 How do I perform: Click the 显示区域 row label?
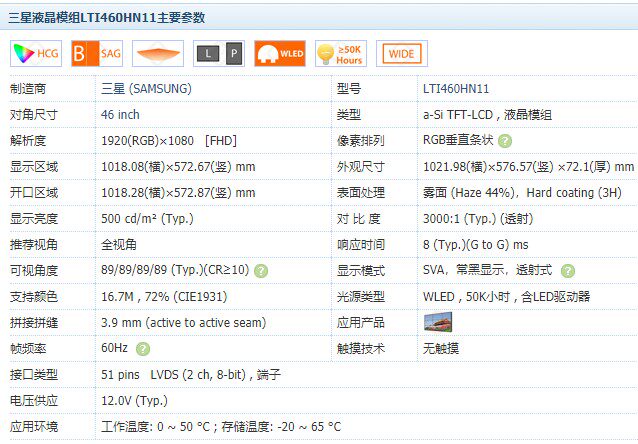[34, 166]
